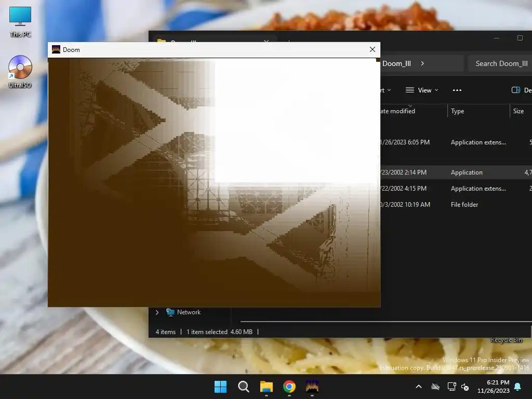Launch Google Chrome from taskbar

coord(289,387)
